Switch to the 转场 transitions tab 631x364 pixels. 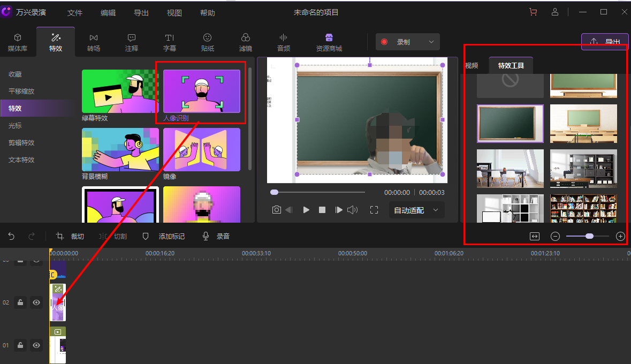94,42
